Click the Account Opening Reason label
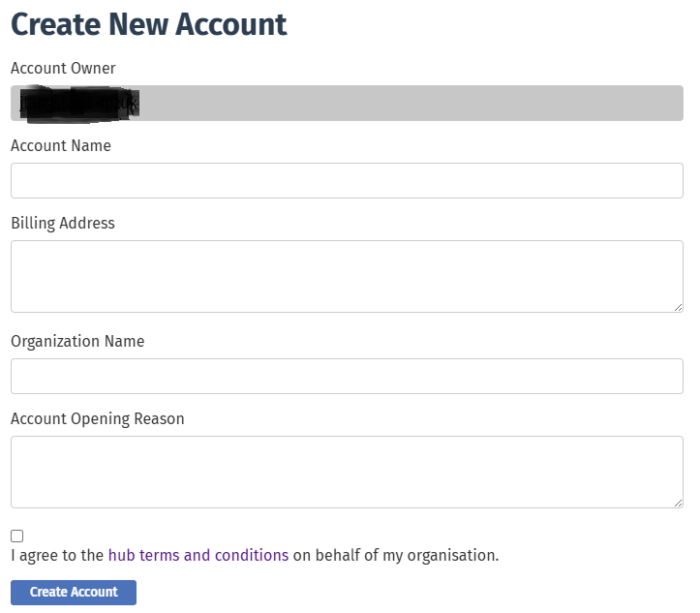700x613 pixels. pos(98,419)
